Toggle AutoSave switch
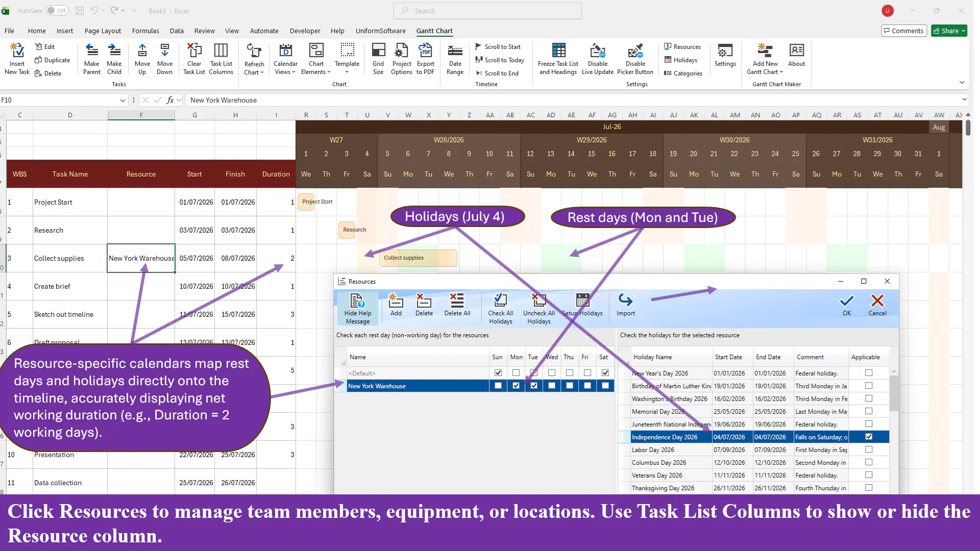The width and height of the screenshot is (980, 551). click(x=57, y=10)
